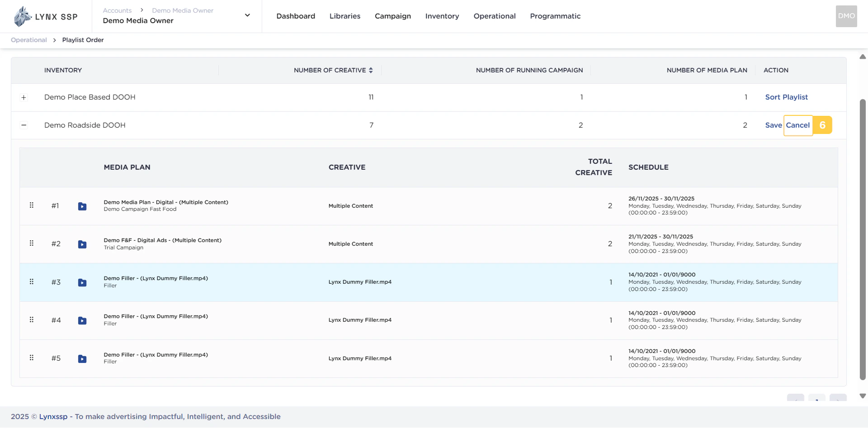The image size is (868, 429).
Task: Open the Inventory menu
Action: [x=442, y=16]
